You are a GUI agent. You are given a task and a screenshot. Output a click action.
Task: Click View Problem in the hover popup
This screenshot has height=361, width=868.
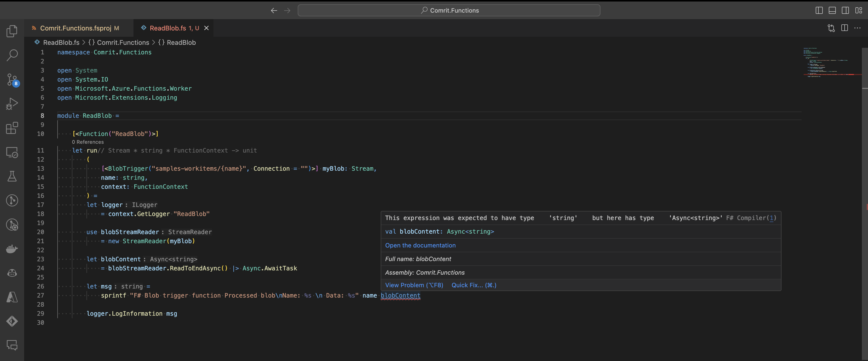[x=414, y=285]
